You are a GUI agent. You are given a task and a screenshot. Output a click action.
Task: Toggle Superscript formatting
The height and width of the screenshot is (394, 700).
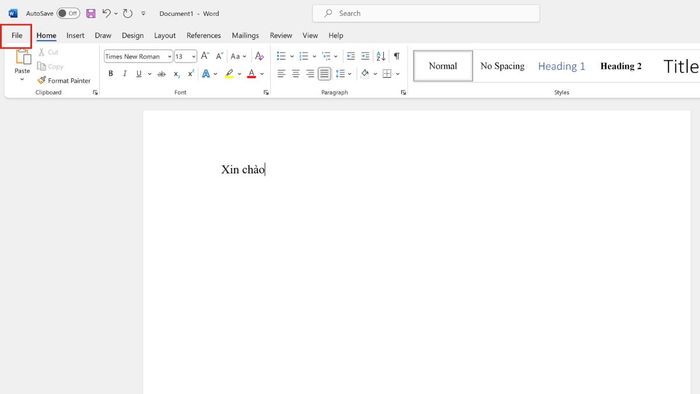click(x=191, y=74)
